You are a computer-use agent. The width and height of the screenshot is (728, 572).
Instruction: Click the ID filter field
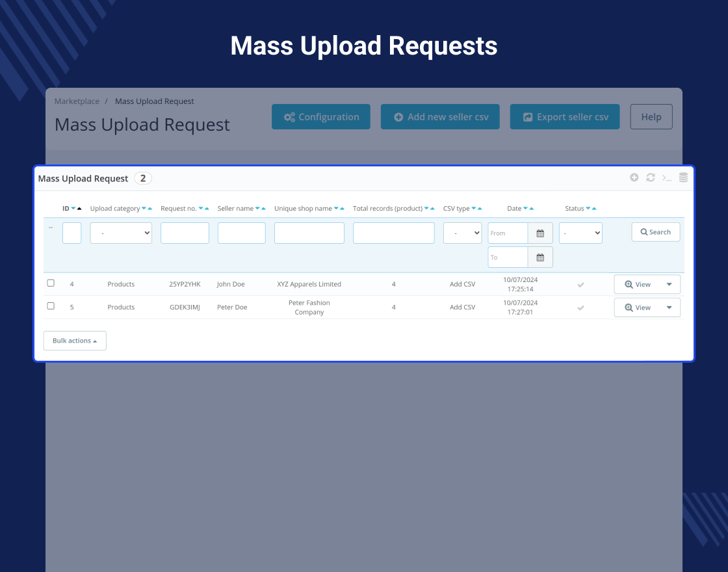(72, 233)
